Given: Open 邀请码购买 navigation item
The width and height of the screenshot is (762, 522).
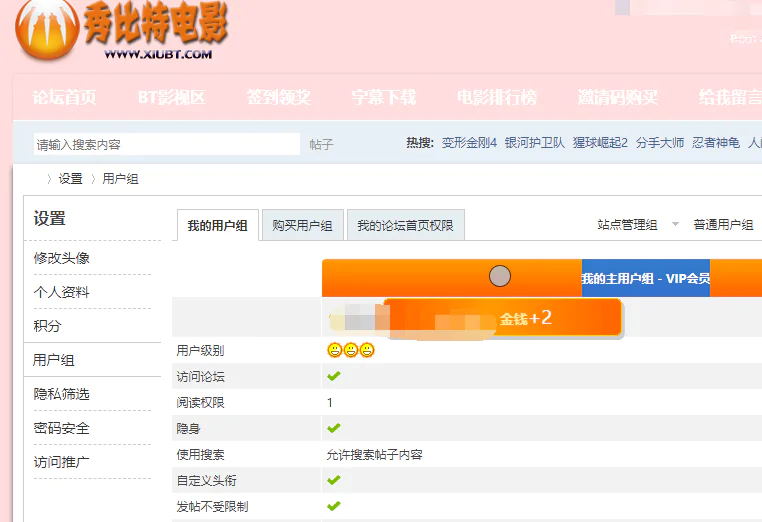Looking at the screenshot, I should 618,97.
